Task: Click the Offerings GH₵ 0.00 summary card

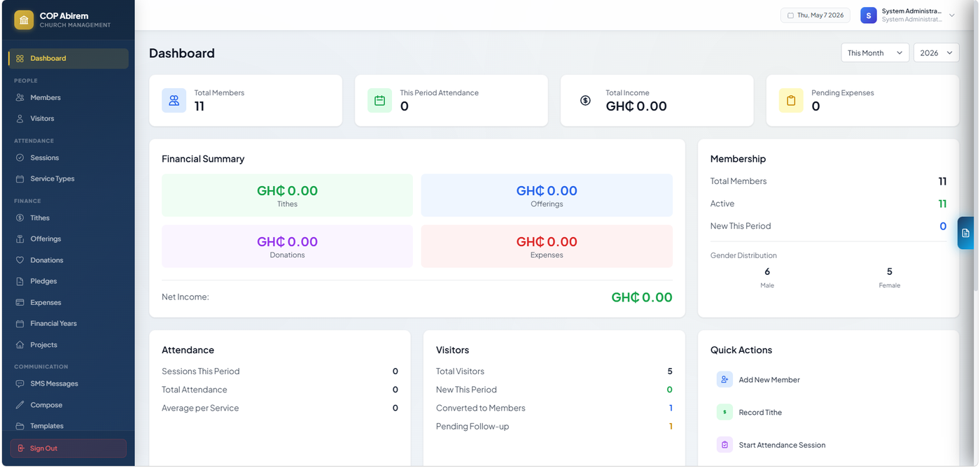Action: pyautogui.click(x=547, y=195)
